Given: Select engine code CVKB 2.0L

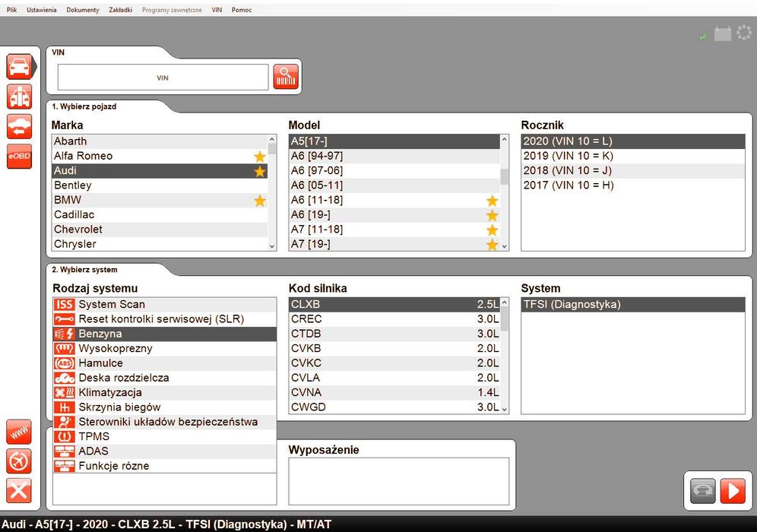Looking at the screenshot, I should [x=394, y=349].
